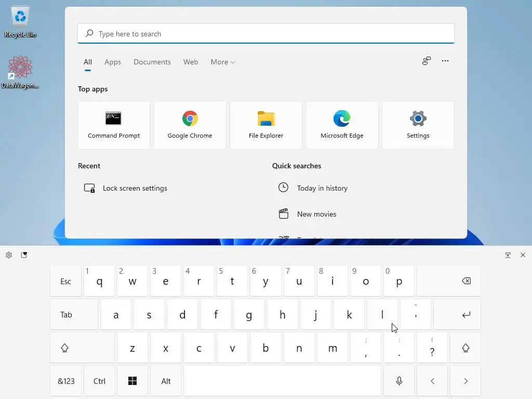
Task: Tap the Alt key
Action: (166, 381)
